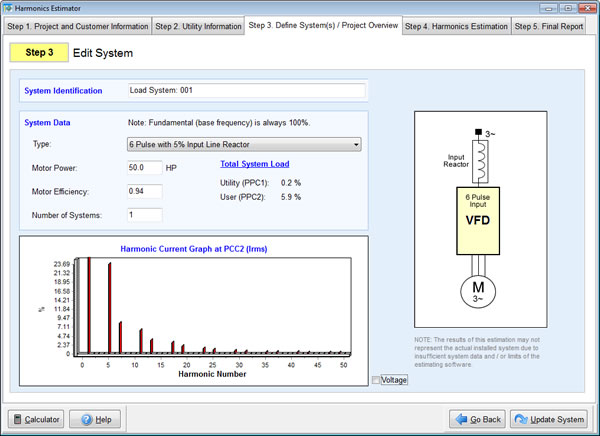The width and height of the screenshot is (600, 436).
Task: Click the Update System button
Action: [x=548, y=418]
